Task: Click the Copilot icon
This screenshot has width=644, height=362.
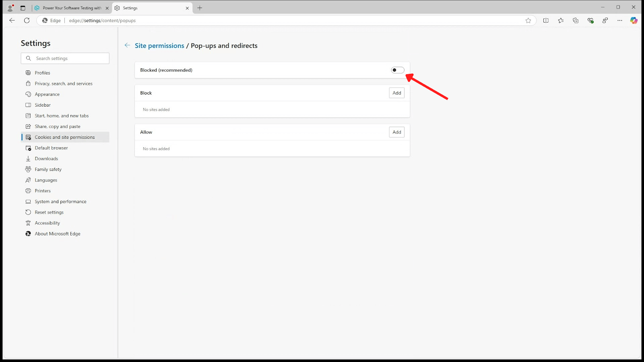Action: pos(634,21)
